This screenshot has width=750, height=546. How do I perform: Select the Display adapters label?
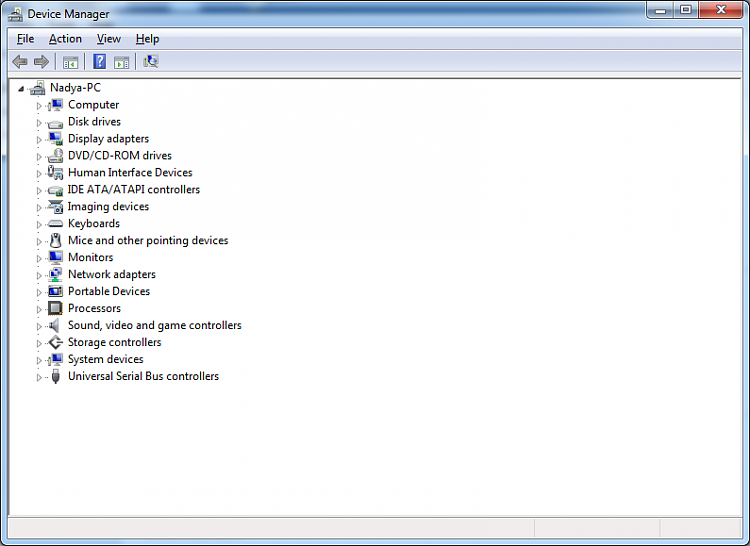point(109,139)
